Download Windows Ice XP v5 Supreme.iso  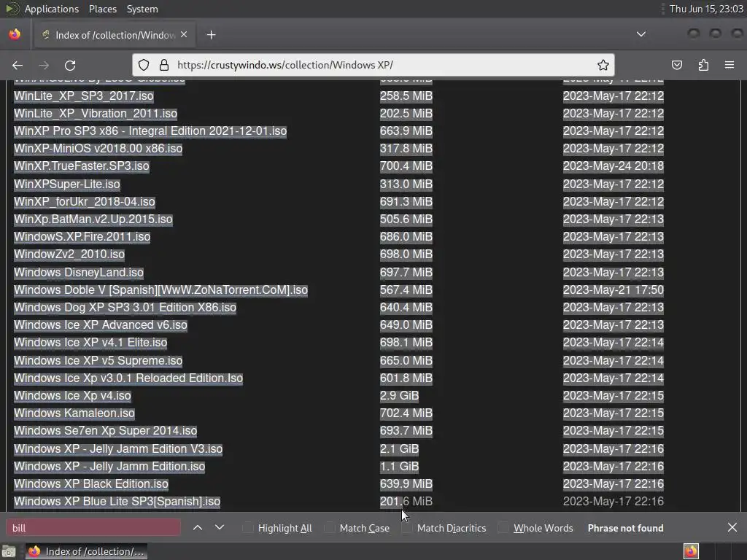pyautogui.click(x=98, y=360)
